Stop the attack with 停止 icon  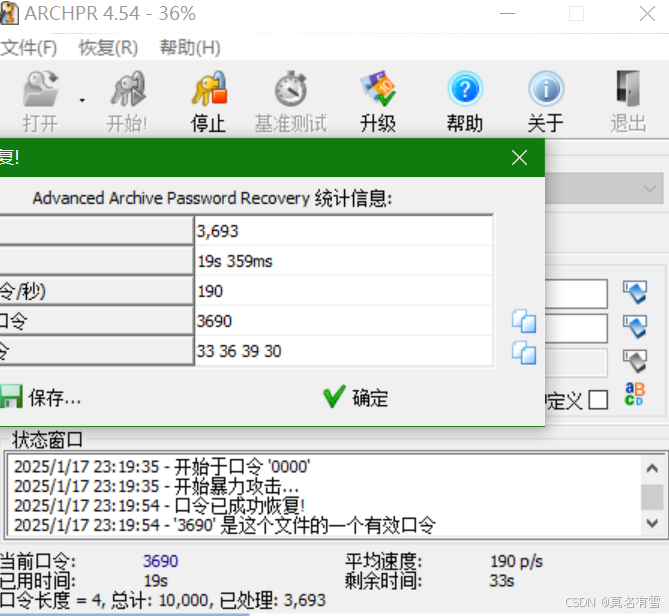(x=209, y=89)
